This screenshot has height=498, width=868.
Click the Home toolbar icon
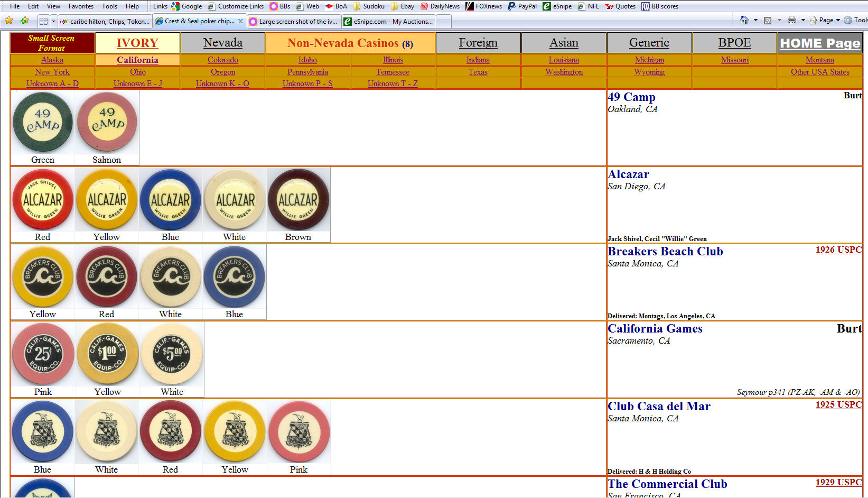pos(744,20)
